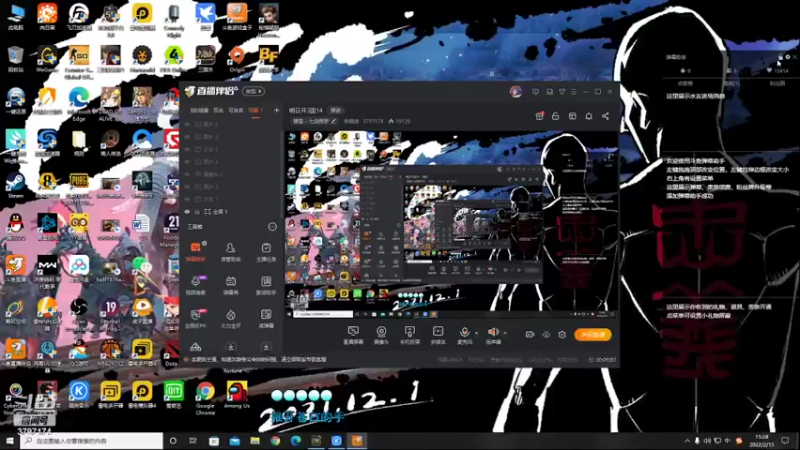
Task: Expand the microphone options arrow
Action: [477, 333]
